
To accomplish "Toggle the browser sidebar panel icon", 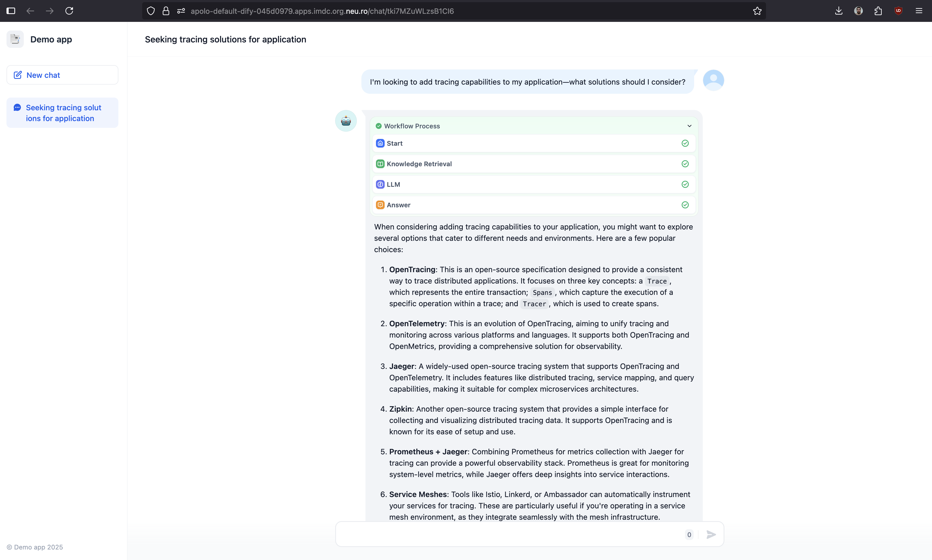I will pos(11,11).
